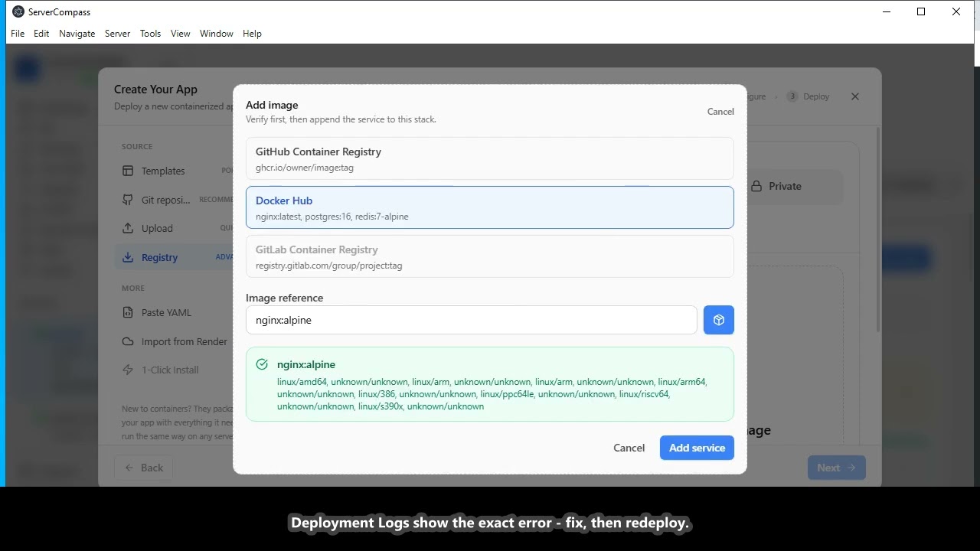
Task: Select Import from Render option
Action: (175, 341)
